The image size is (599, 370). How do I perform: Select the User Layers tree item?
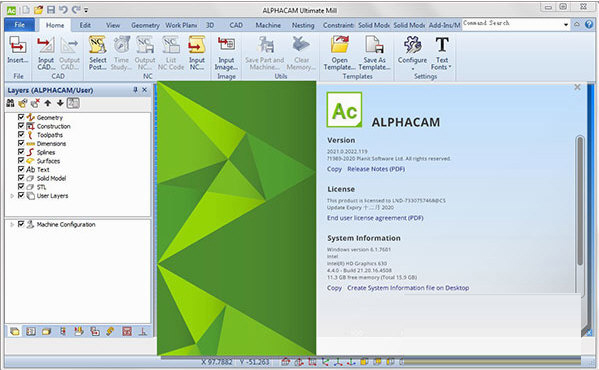point(52,196)
